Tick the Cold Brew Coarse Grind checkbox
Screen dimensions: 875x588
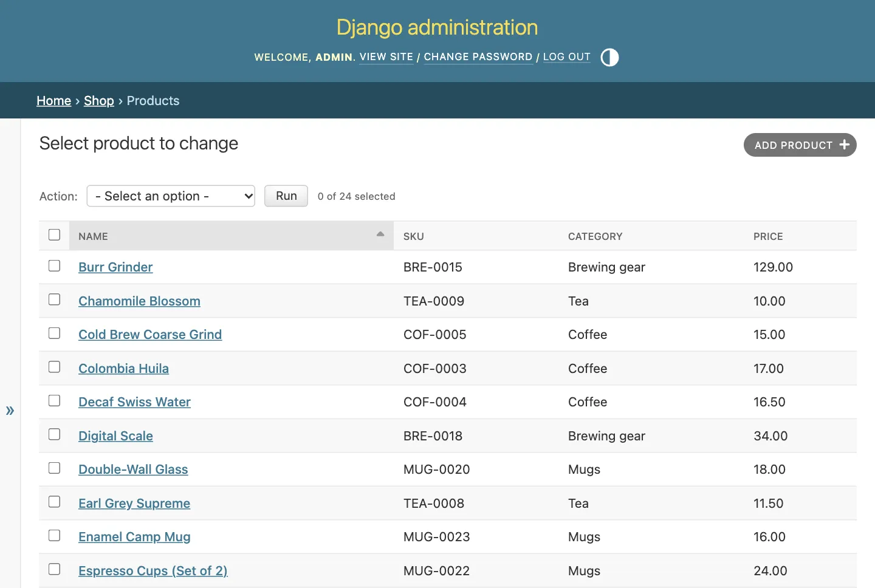55,333
